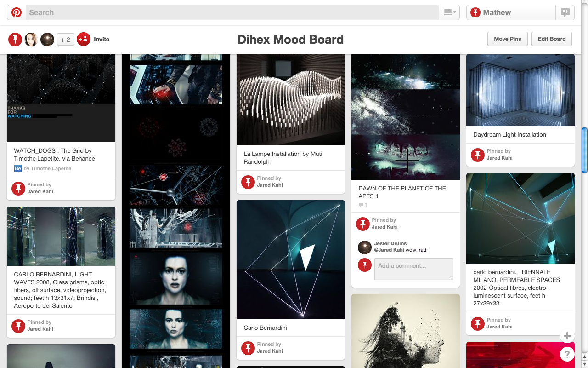Click the 'wow, rad!' comment text
Screen dimensions: 588x368
click(417, 250)
